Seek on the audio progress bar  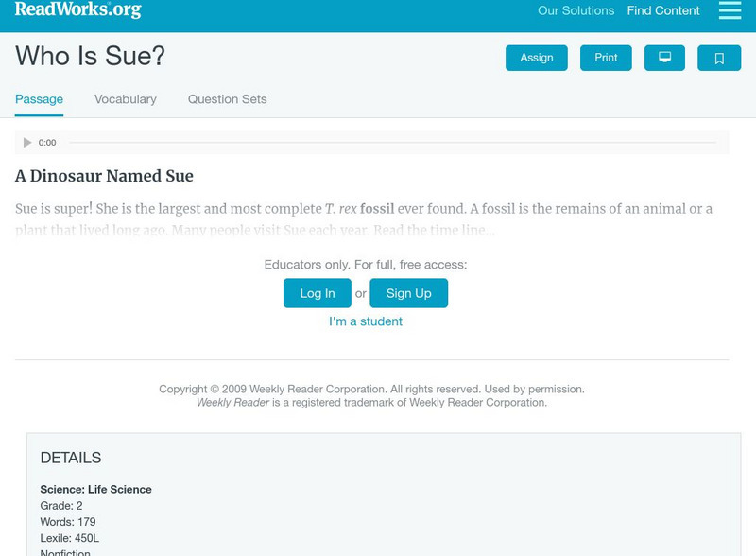392,143
